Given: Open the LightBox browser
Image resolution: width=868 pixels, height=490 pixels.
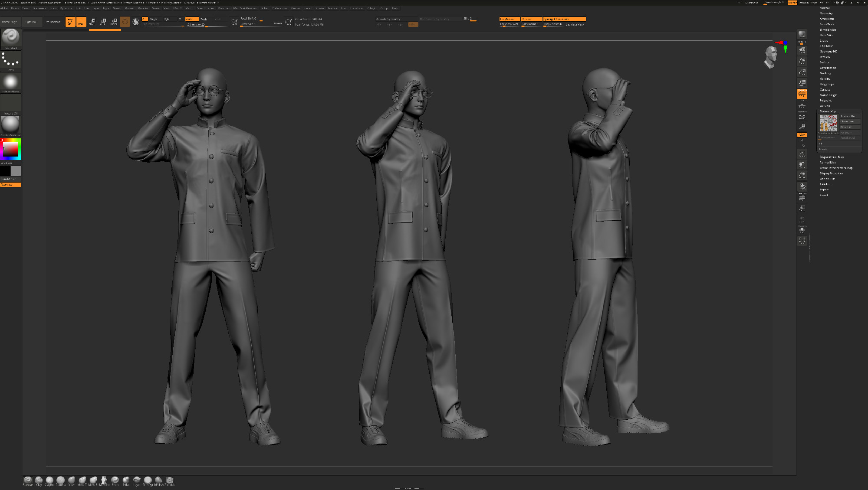Looking at the screenshot, I should [x=31, y=22].
